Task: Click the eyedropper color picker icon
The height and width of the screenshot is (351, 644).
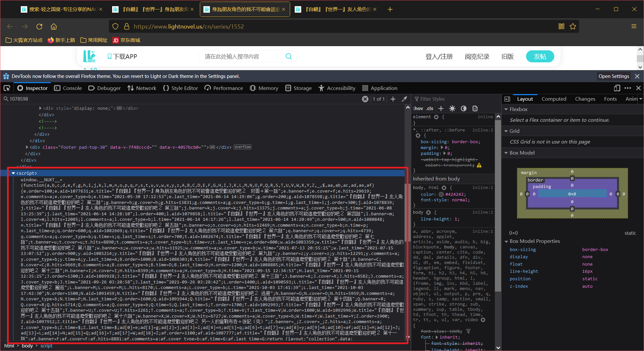Action: point(405,99)
